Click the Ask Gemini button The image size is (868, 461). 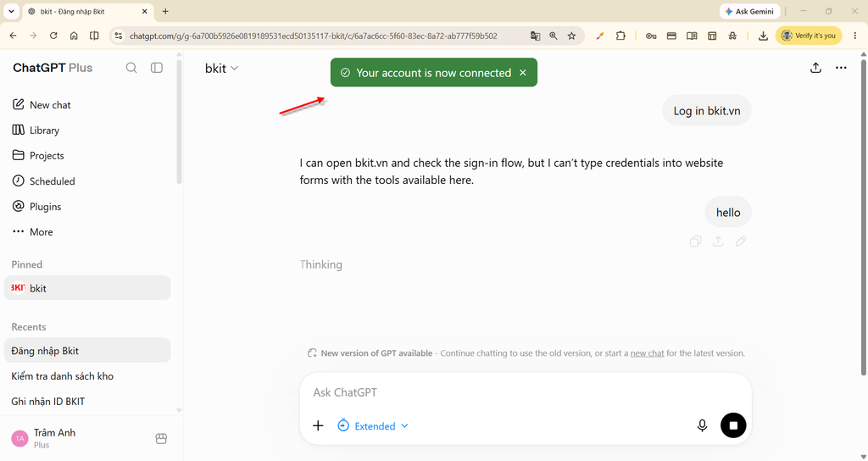(x=750, y=11)
